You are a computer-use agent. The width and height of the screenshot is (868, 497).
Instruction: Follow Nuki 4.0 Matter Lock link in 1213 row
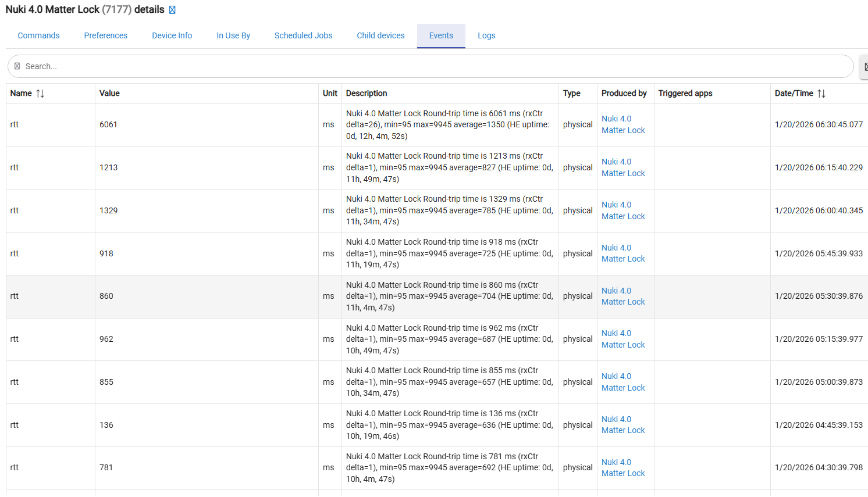[x=623, y=167]
